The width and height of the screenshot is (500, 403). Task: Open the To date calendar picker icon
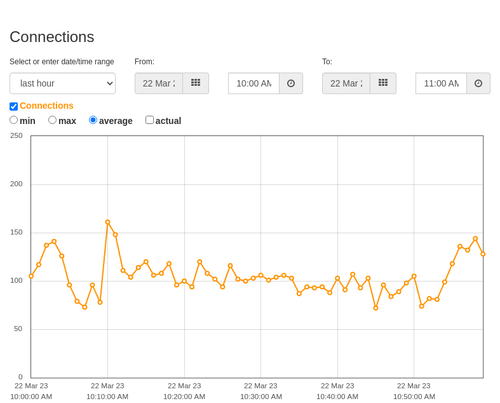click(383, 83)
